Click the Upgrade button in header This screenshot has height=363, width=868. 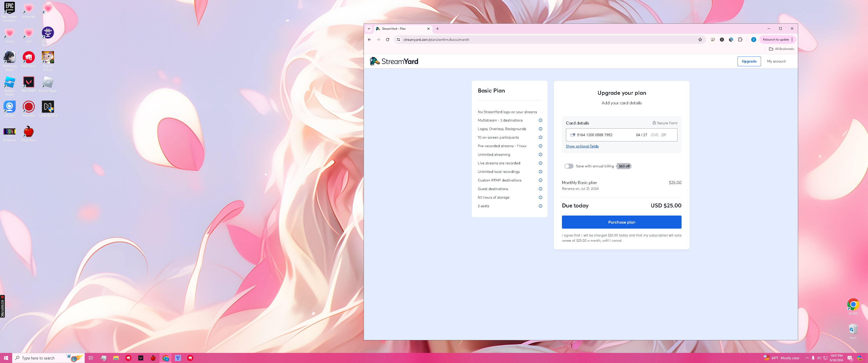pos(749,61)
